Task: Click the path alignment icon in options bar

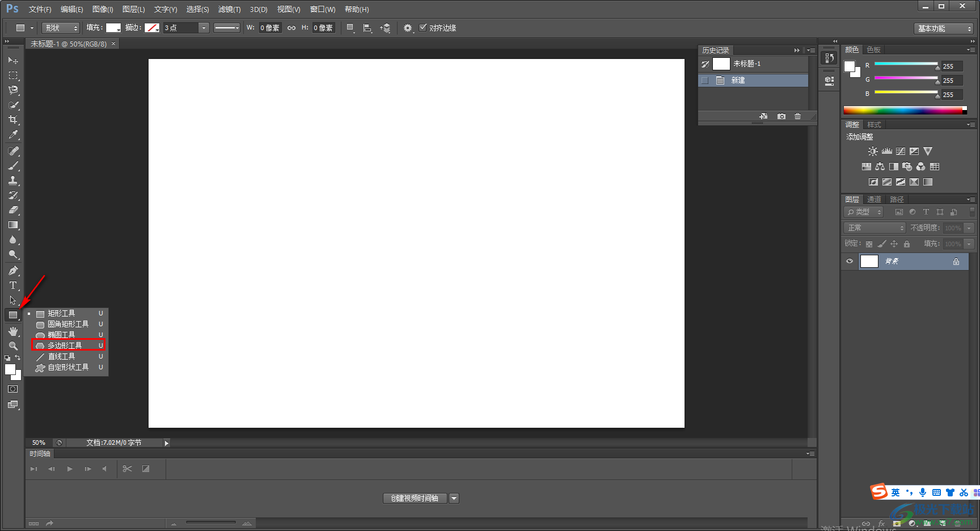Action: tap(367, 28)
